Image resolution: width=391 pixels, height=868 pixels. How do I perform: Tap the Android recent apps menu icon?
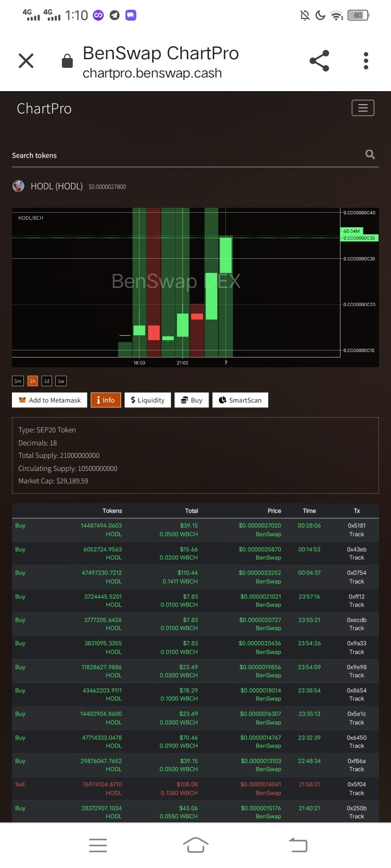point(98,845)
